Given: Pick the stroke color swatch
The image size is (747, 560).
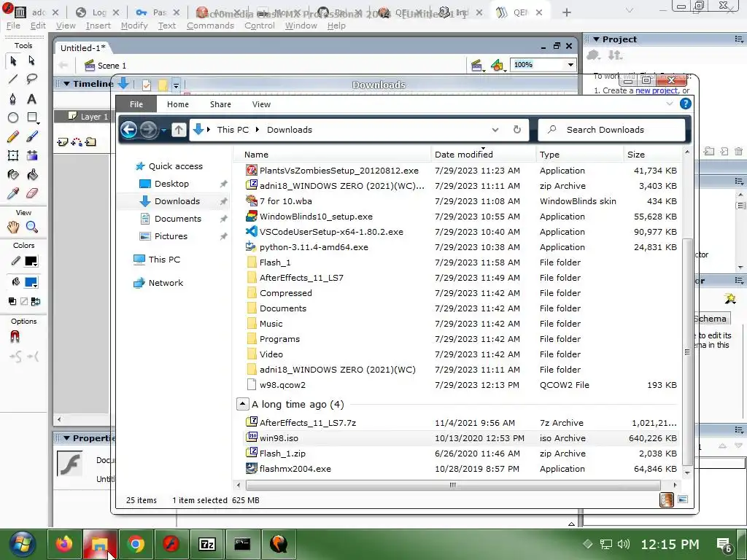Looking at the screenshot, I should [31, 261].
